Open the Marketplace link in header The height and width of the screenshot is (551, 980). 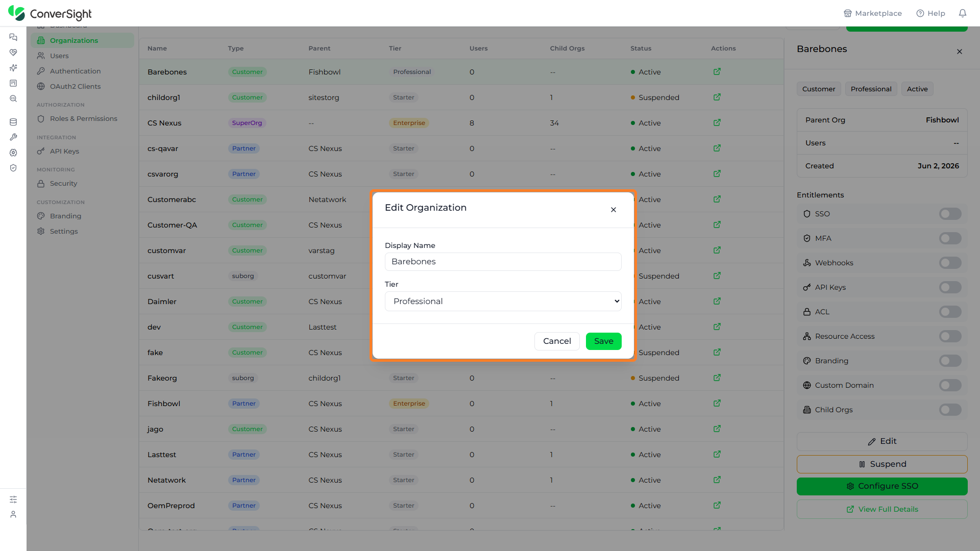click(873, 13)
